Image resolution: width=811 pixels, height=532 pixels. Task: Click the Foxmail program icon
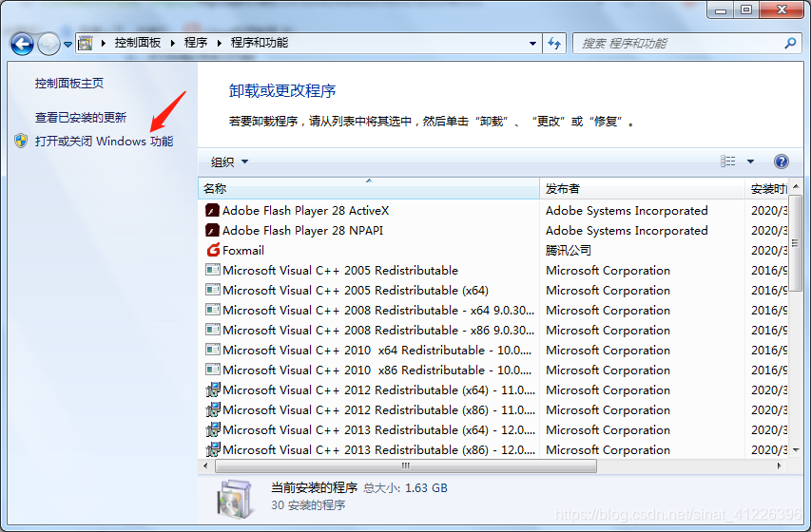[x=213, y=250]
